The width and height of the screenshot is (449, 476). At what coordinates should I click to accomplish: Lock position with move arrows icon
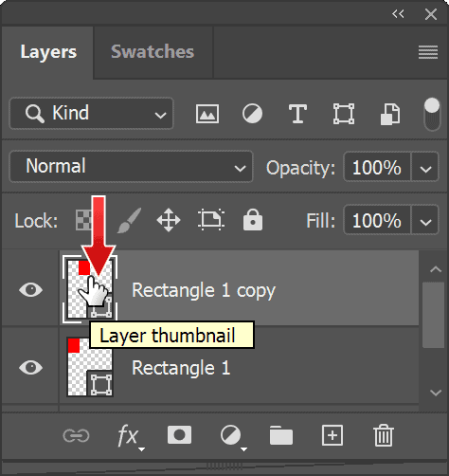tap(169, 220)
